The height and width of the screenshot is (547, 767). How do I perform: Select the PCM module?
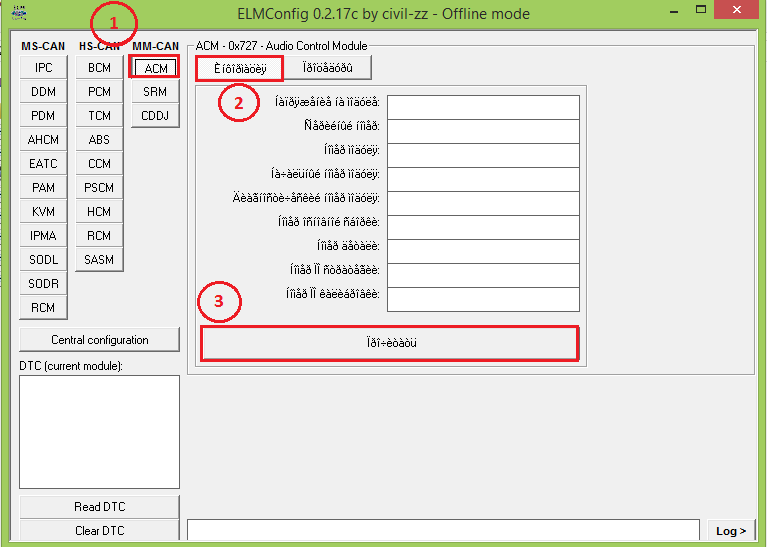point(99,92)
